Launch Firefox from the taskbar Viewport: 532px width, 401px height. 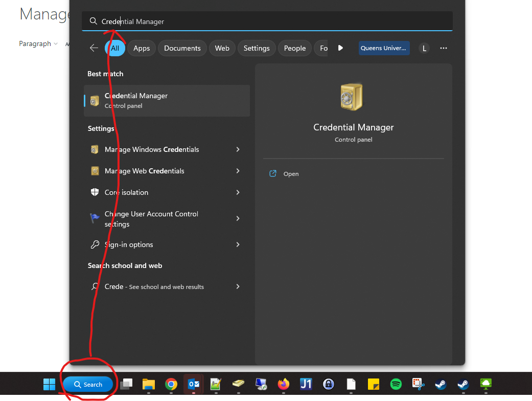[x=283, y=384]
